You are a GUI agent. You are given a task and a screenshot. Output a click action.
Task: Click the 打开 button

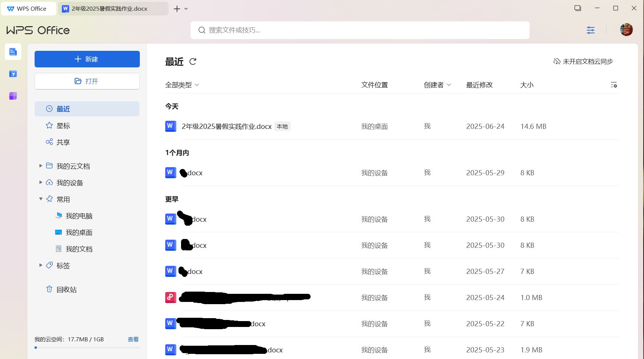click(87, 81)
